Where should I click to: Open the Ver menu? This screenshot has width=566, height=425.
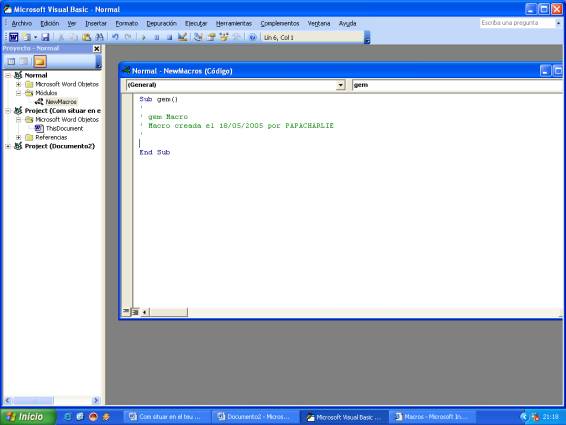(71, 23)
